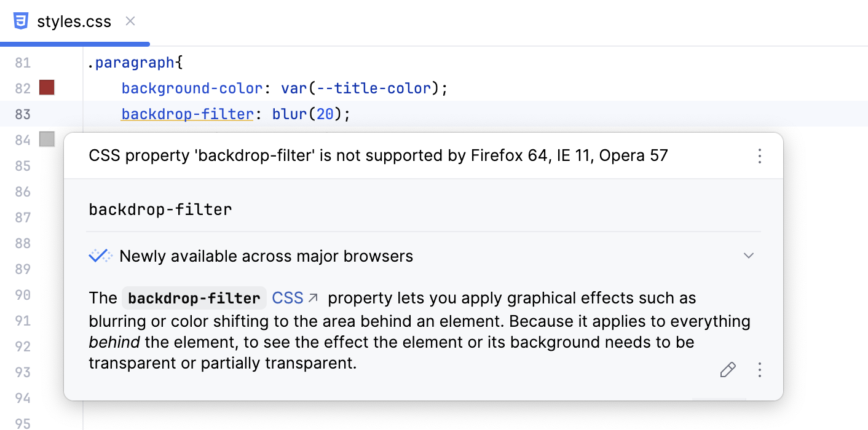Click the red color swatch on line 82
This screenshot has height=430, width=868.
46,87
